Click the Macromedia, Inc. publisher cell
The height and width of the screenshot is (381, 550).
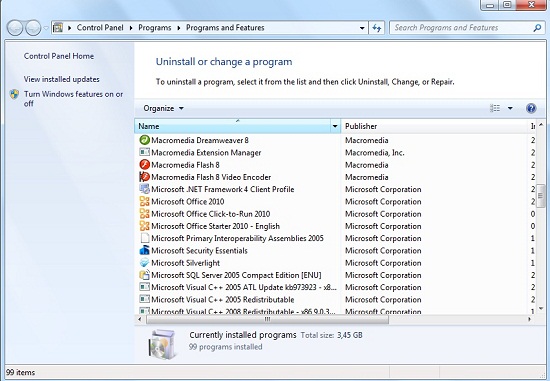tap(375, 153)
